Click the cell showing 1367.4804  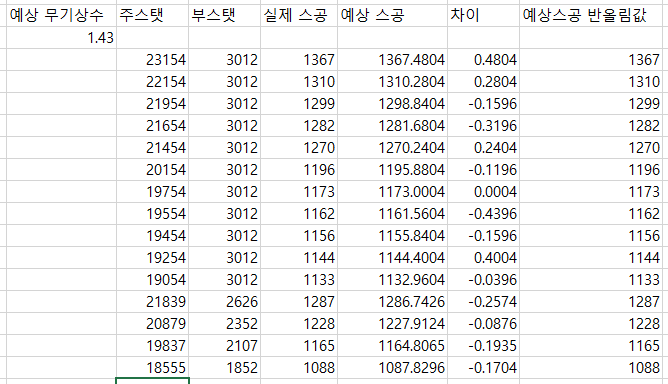(x=392, y=60)
